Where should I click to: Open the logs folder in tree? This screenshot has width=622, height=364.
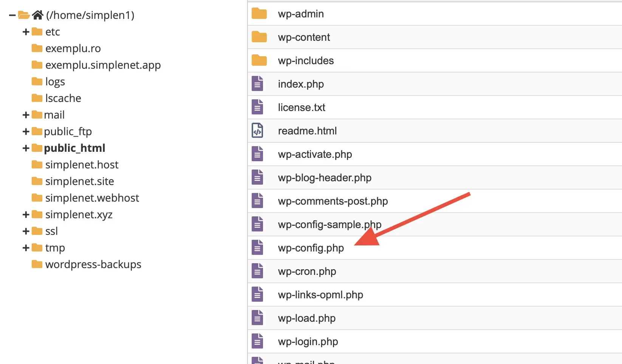tap(55, 82)
